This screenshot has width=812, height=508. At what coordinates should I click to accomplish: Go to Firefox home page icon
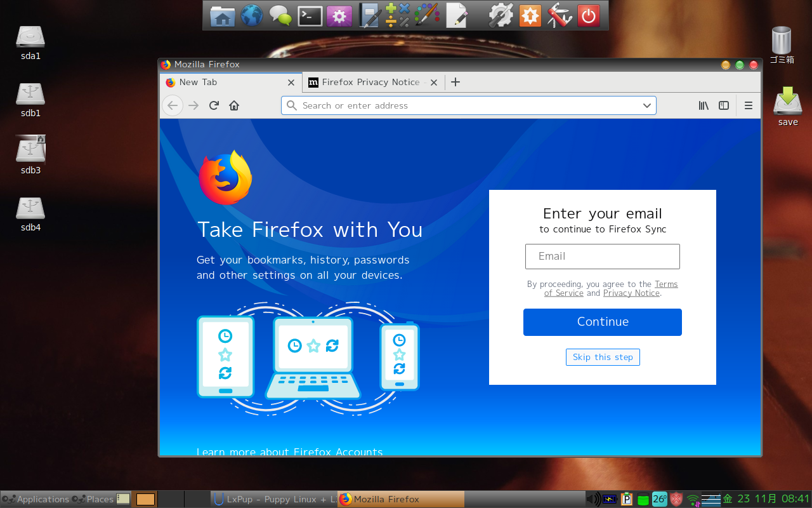pos(234,105)
